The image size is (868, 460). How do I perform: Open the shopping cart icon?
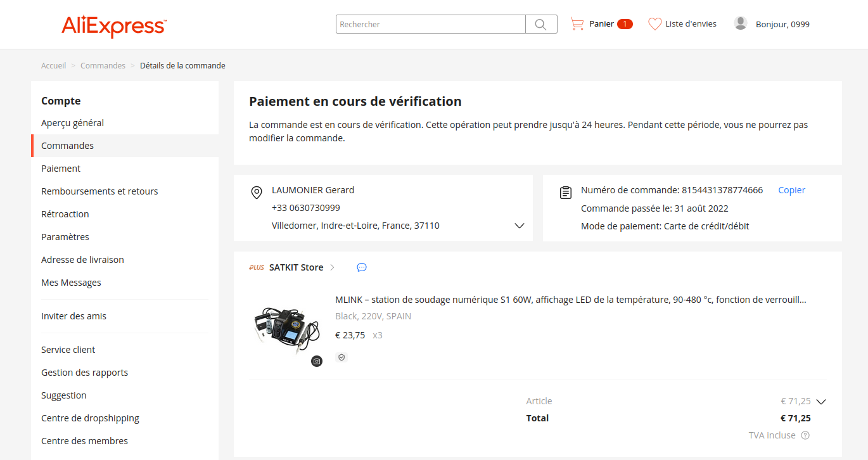[x=577, y=24]
